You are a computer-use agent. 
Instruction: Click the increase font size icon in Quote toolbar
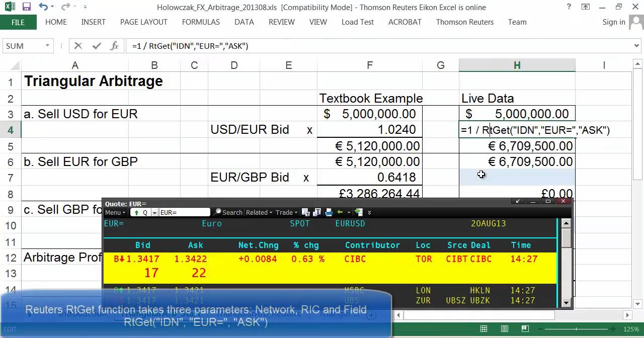(317, 212)
